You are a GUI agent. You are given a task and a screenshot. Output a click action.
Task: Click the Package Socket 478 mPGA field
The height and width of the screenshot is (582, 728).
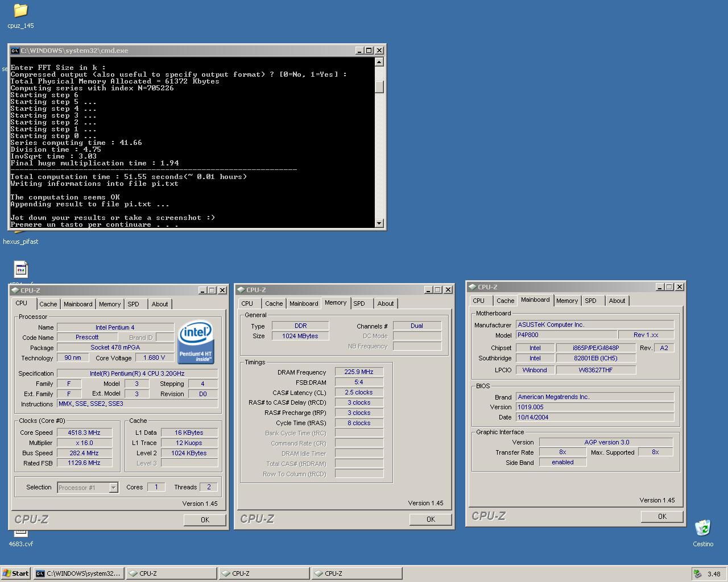point(115,347)
